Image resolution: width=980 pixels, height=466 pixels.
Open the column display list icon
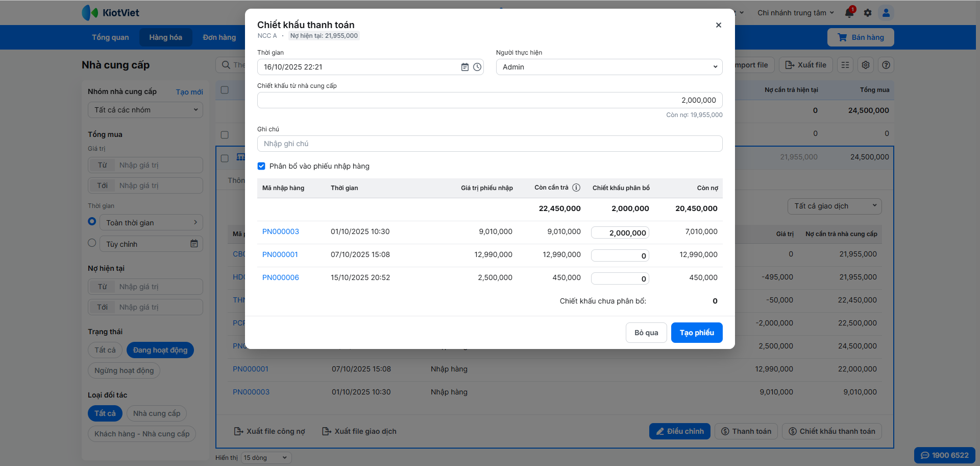[x=845, y=65]
